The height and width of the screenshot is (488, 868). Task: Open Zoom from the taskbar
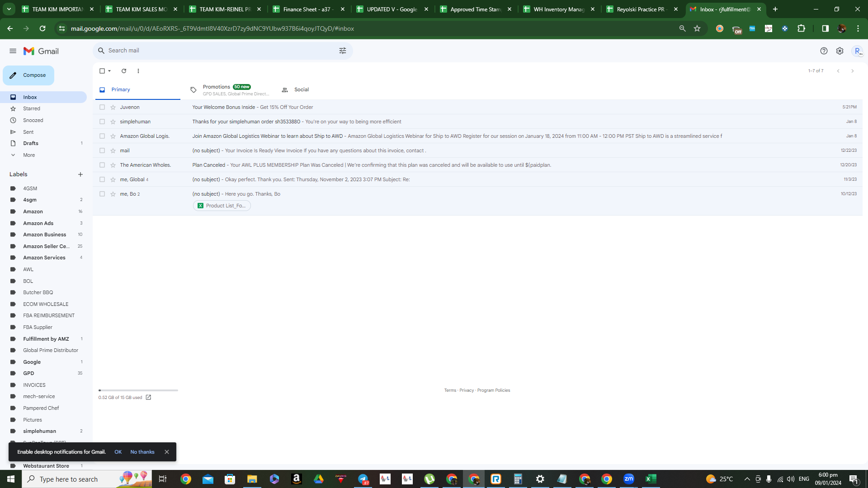629,479
